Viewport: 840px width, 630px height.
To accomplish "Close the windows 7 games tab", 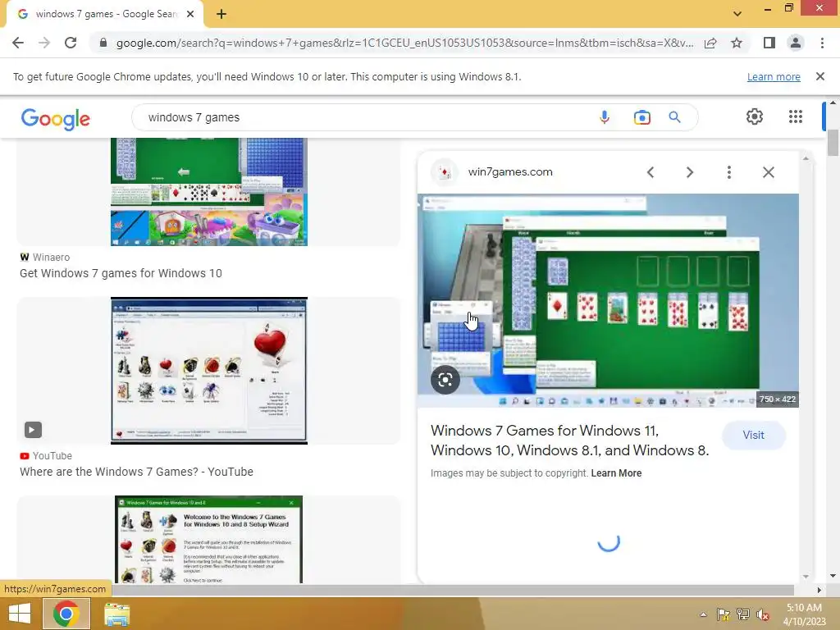I will (190, 15).
